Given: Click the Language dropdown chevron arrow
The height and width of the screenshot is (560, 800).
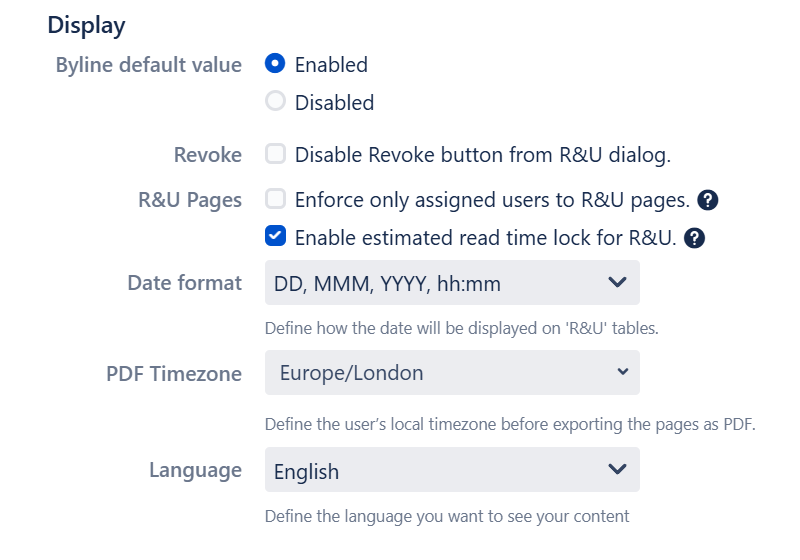Looking at the screenshot, I should (x=617, y=469).
